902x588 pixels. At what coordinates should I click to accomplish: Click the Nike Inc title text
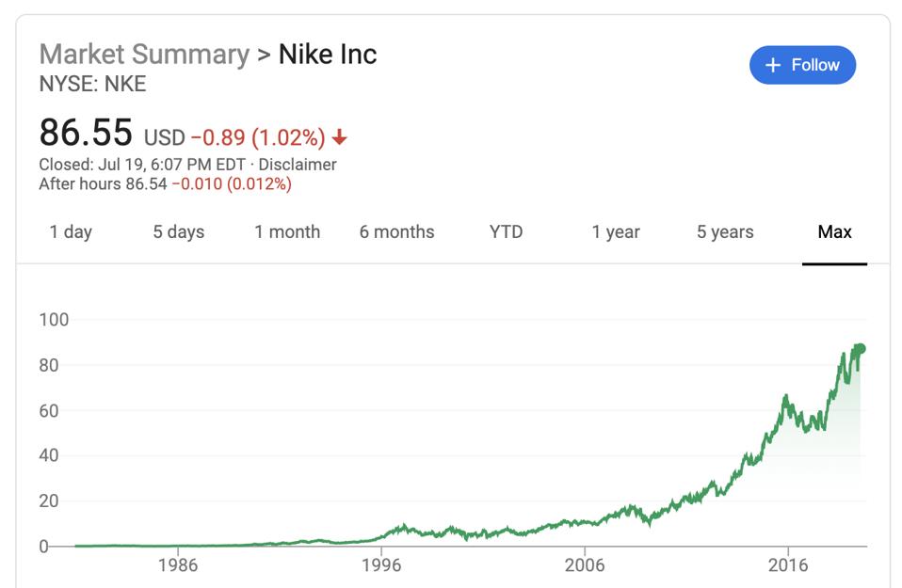[x=328, y=54]
